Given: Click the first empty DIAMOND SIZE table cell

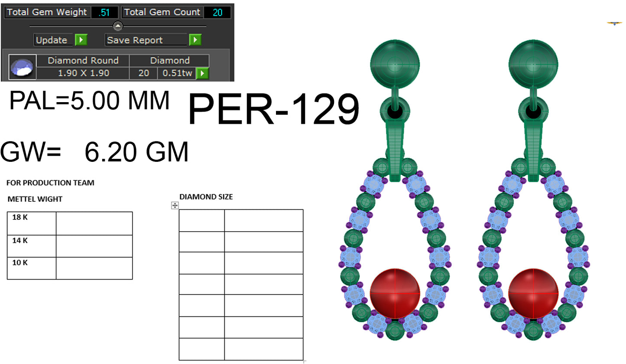Looking at the screenshot, I should pos(201,219).
